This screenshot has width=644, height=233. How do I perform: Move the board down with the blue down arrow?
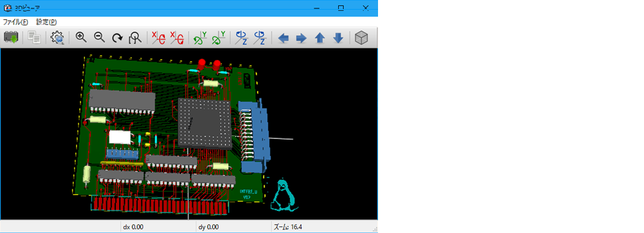337,38
